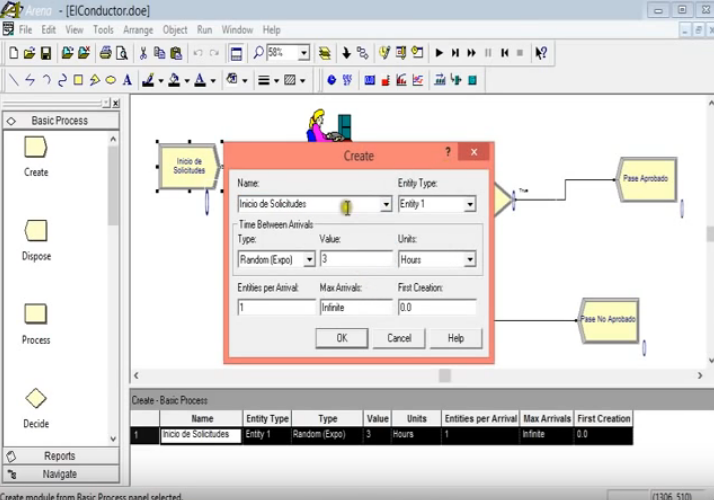Click the Save diskette icon
The width and height of the screenshot is (714, 500).
coord(46,53)
